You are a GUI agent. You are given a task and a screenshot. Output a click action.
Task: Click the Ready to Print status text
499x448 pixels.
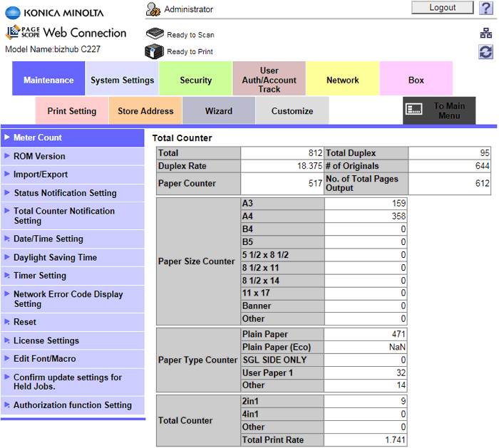coord(190,51)
